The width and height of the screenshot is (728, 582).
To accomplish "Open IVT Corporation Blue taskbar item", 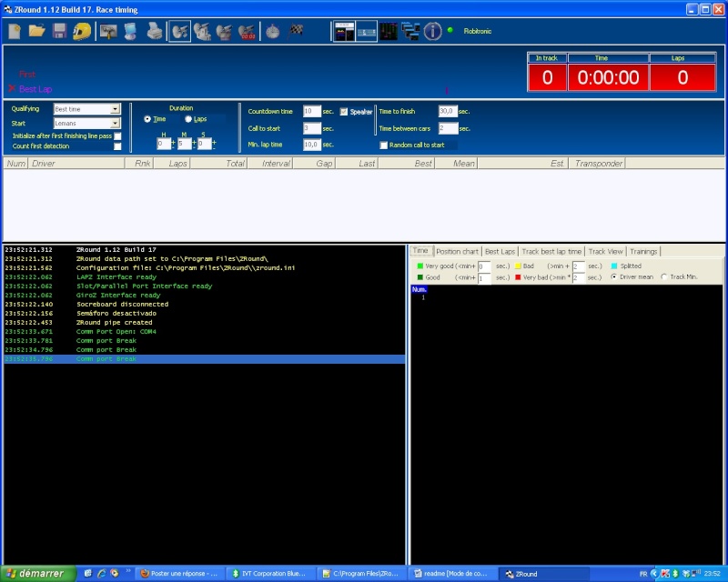I will pyautogui.click(x=270, y=574).
